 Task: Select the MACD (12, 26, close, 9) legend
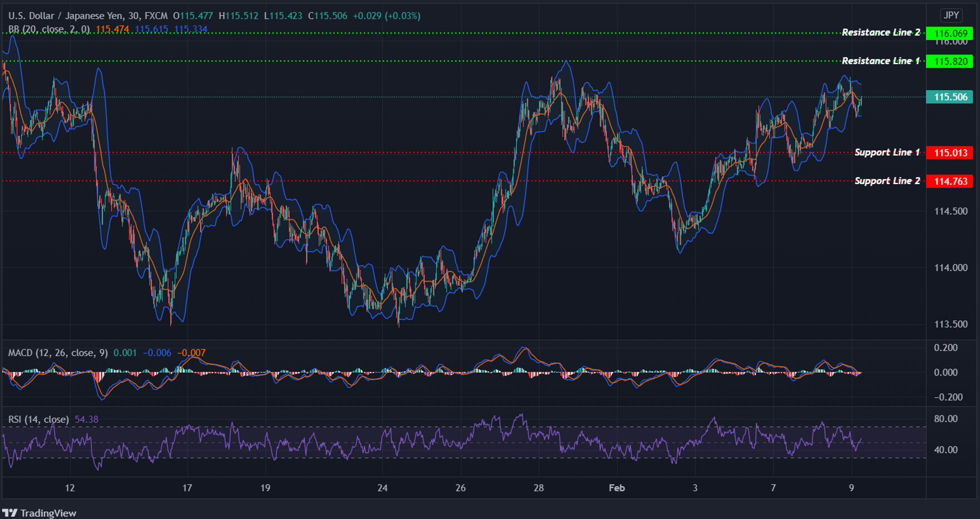[58, 353]
